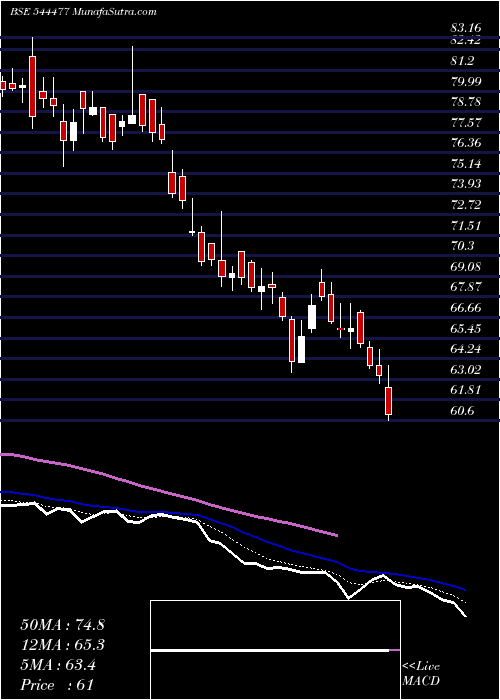Click the 72.72 price level label
The width and height of the screenshot is (500, 700).
pyautogui.click(x=466, y=204)
